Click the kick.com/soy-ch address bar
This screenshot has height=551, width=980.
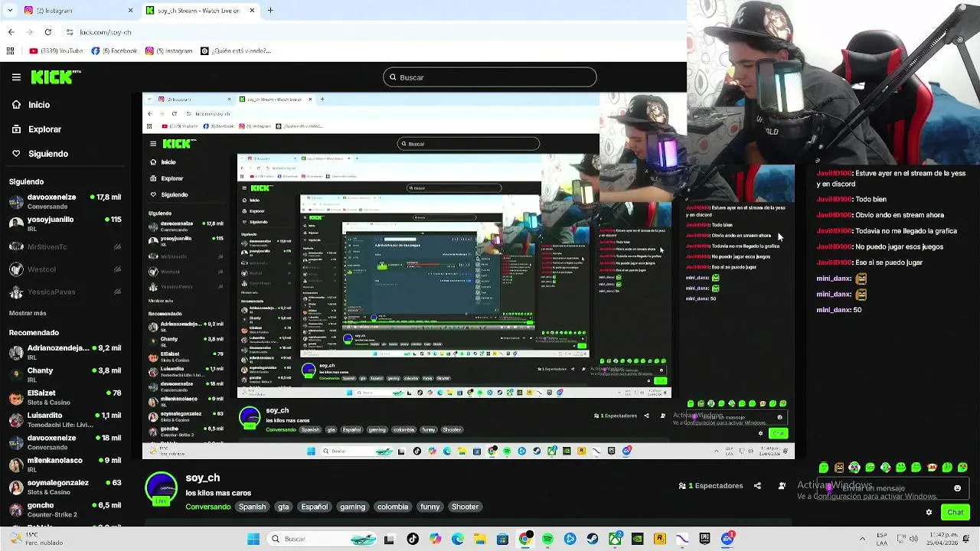(x=106, y=32)
